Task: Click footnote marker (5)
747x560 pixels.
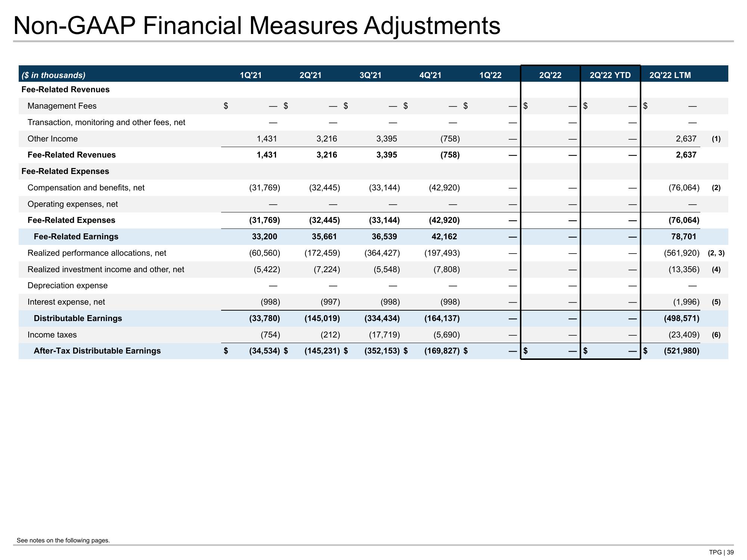Action: pos(716,302)
